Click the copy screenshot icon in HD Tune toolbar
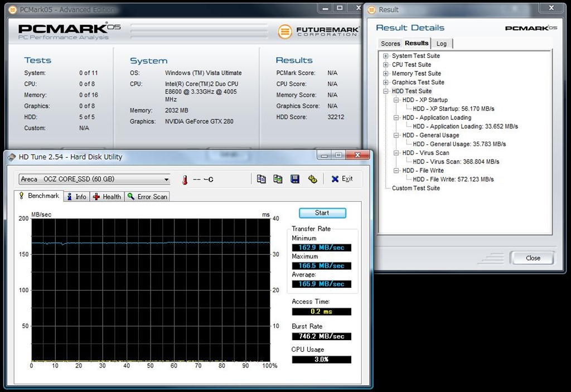Image resolution: width=571 pixels, height=392 pixels. [x=278, y=179]
